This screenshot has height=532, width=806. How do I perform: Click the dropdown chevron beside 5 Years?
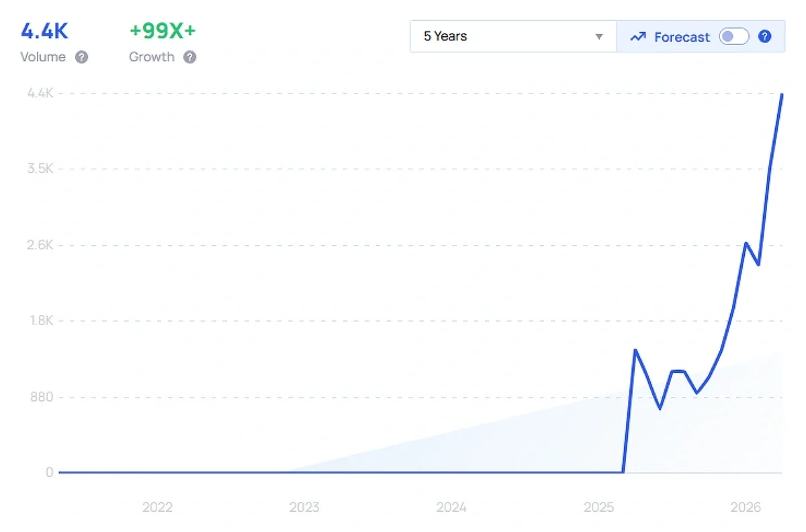coord(598,38)
